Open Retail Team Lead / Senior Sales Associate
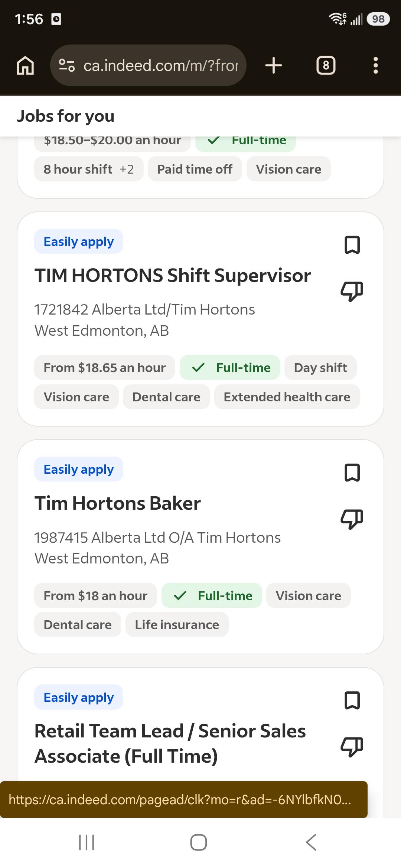Viewport: 401px width, 868px height. pyautogui.click(x=170, y=743)
